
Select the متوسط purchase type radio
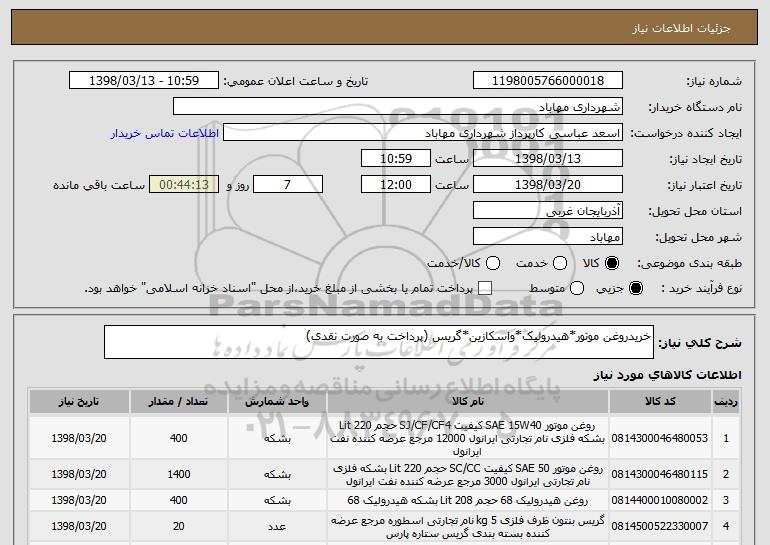pos(577,288)
